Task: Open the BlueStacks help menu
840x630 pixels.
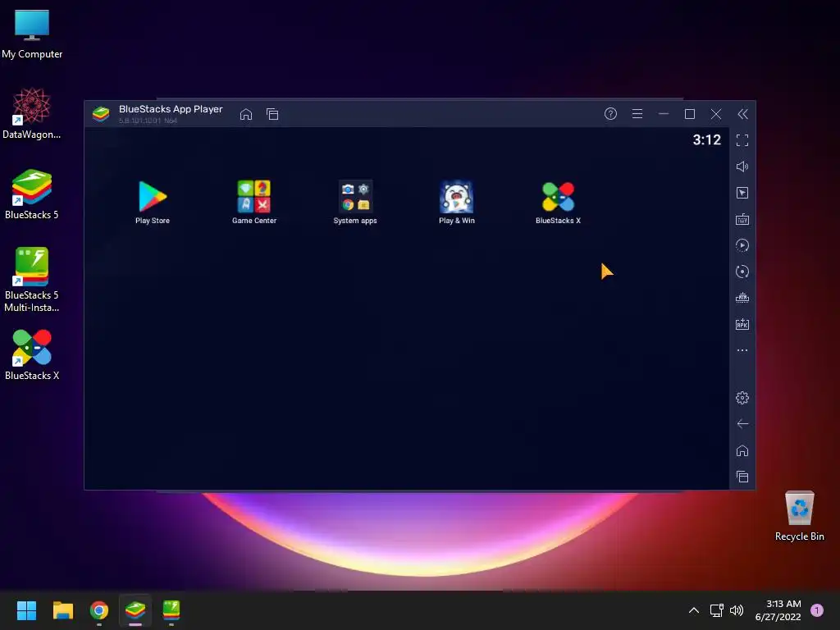Action: (610, 113)
